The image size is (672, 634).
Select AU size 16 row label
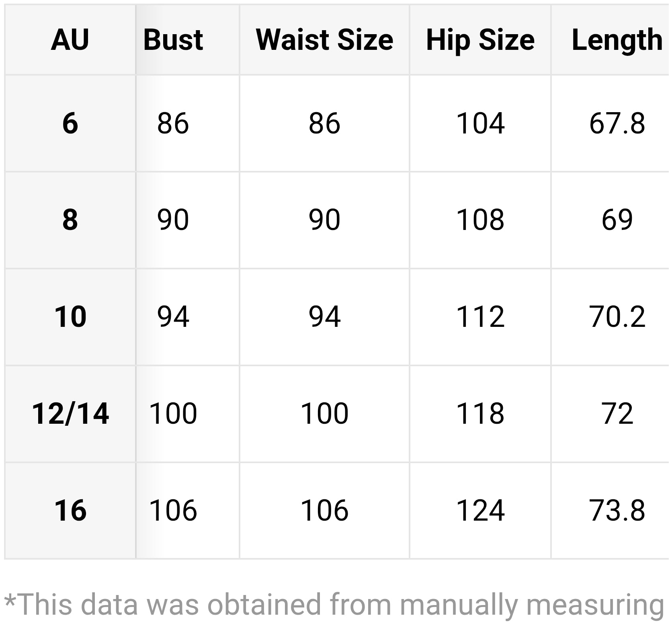70,511
